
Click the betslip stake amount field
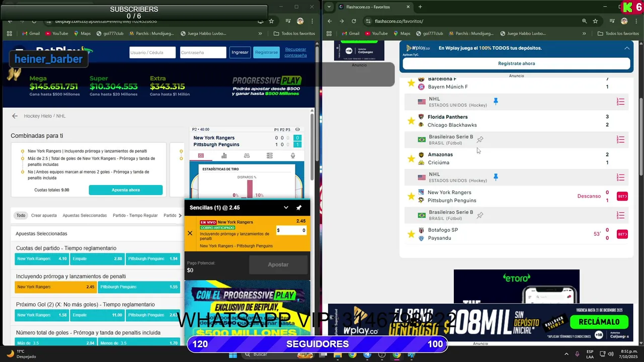pos(291,230)
